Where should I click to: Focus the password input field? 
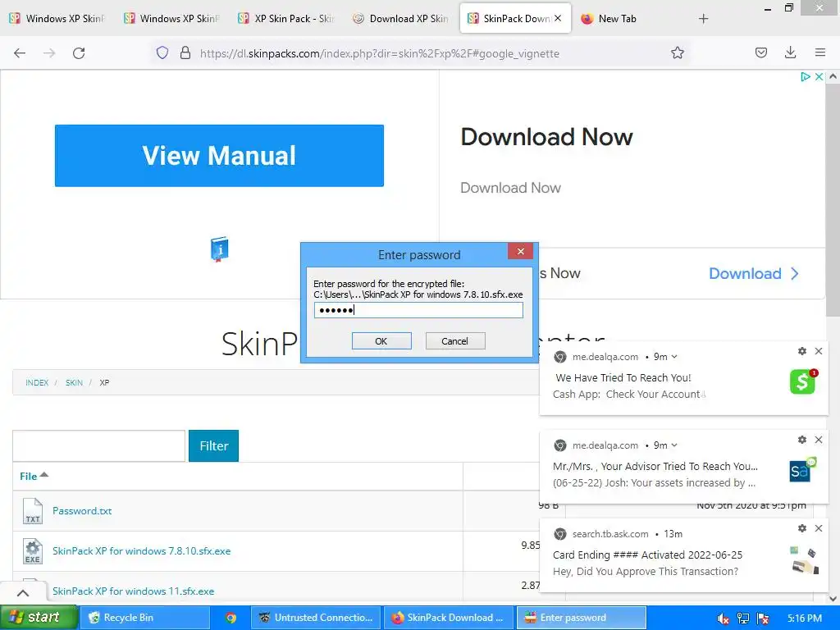[418, 310]
